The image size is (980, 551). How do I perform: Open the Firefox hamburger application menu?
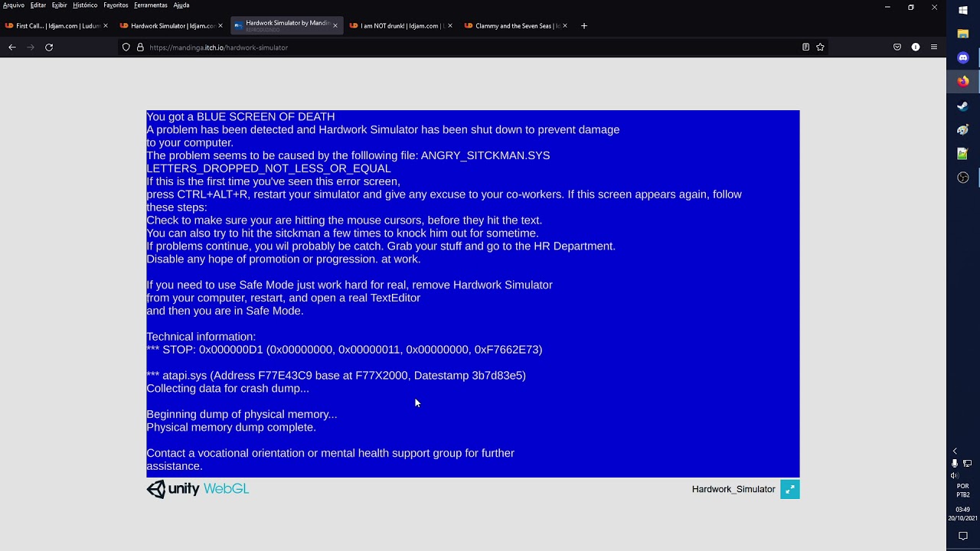[x=934, y=47]
